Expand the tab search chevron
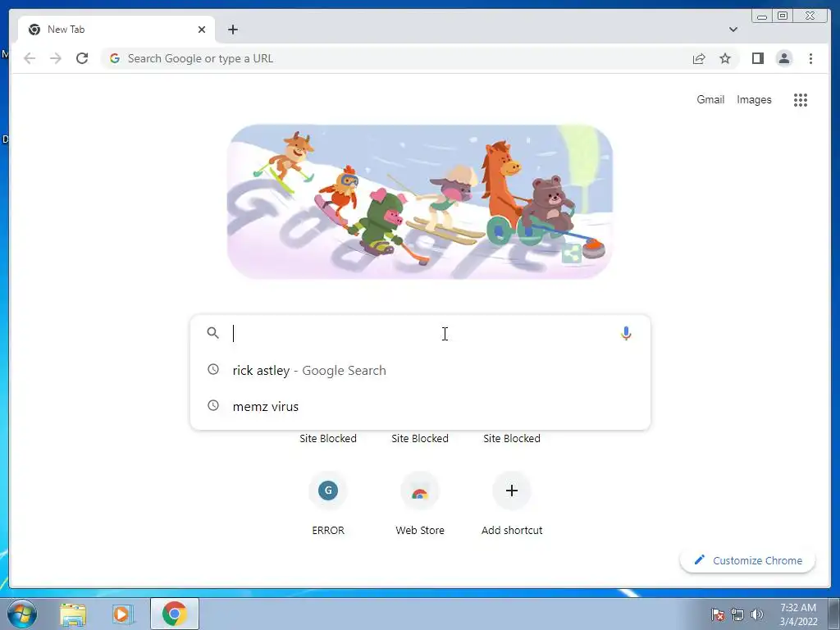This screenshot has height=630, width=840. point(733,30)
